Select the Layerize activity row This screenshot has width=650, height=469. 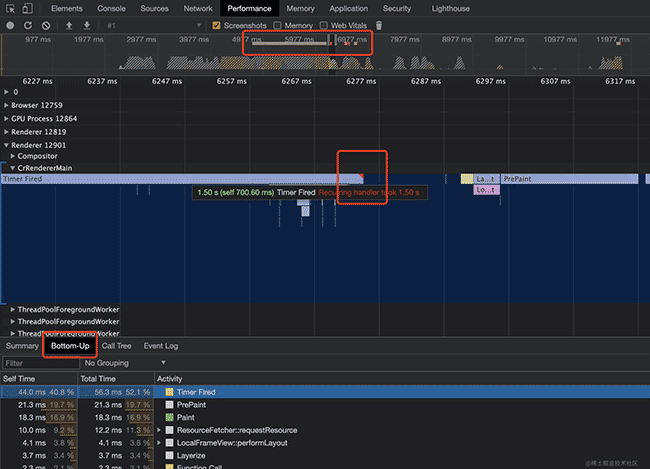[x=325, y=456]
